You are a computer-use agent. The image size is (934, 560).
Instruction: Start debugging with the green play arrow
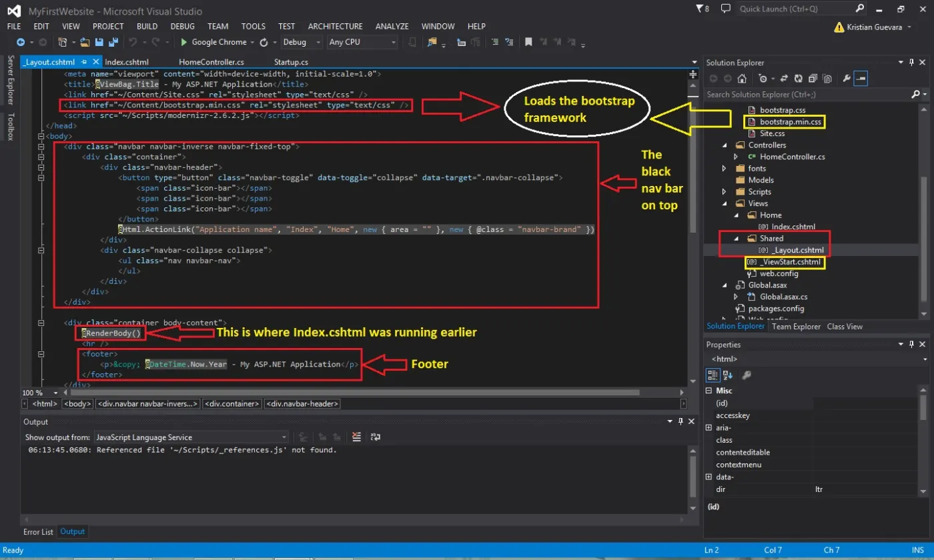184,42
